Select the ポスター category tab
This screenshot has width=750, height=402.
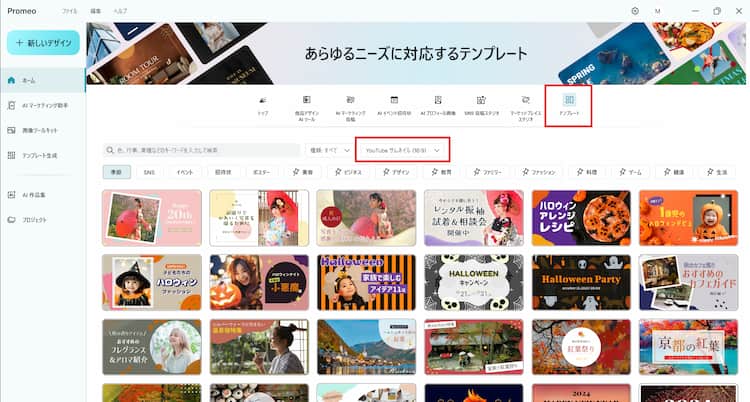(x=262, y=172)
